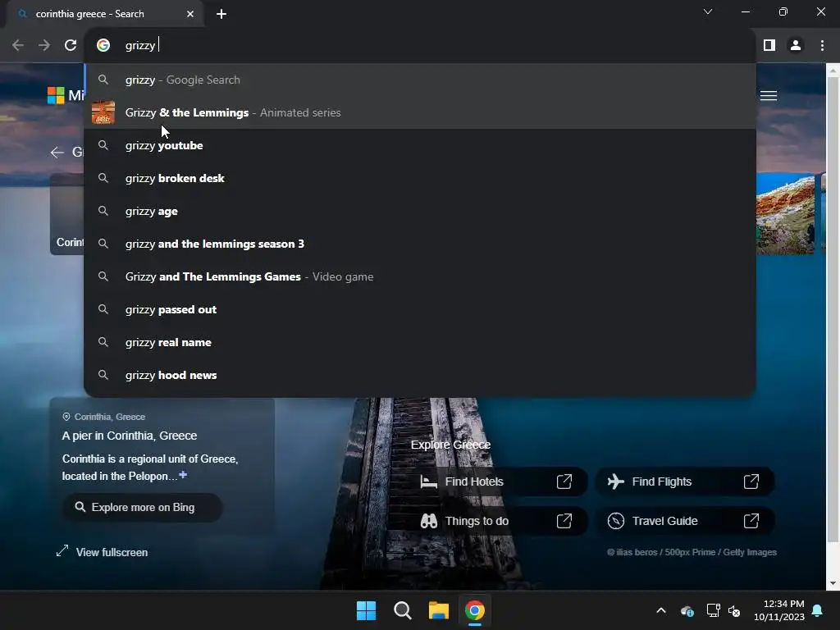840x630 pixels.
Task: Pick the 'grizzy age' suggestion
Action: click(x=419, y=211)
